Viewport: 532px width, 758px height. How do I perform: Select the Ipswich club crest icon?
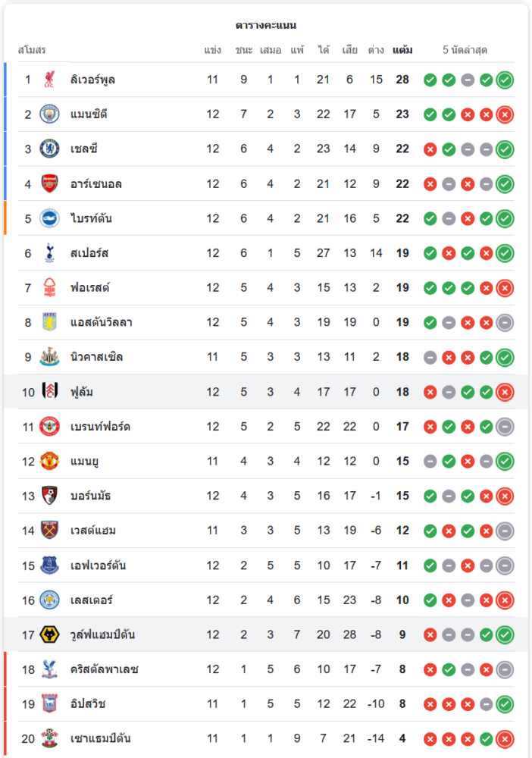49,703
